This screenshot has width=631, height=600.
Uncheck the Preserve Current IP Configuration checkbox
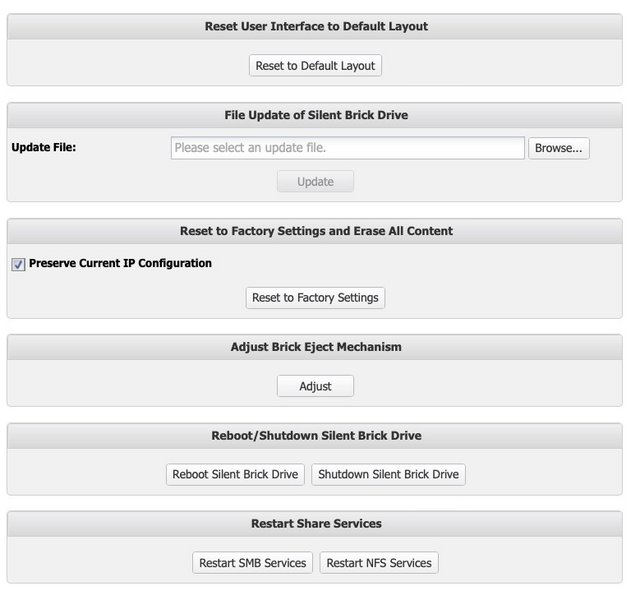coord(18,264)
